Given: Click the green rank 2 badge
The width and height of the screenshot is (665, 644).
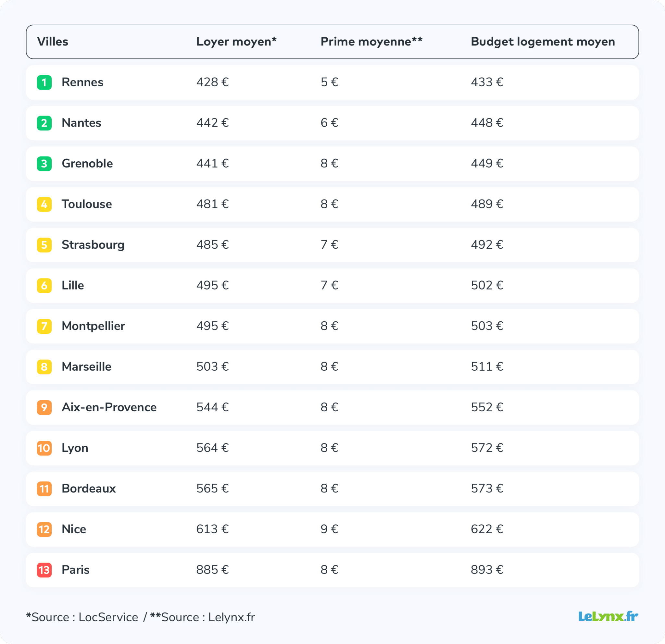Looking at the screenshot, I should pyautogui.click(x=44, y=123).
